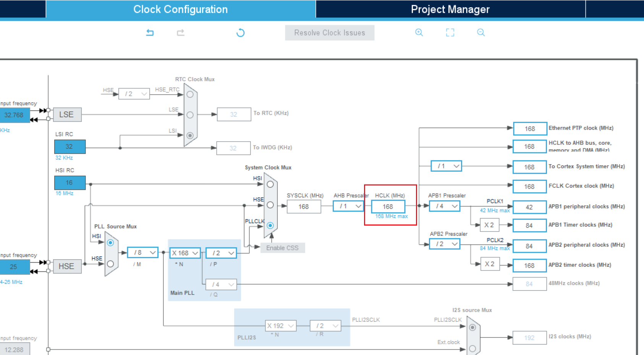The height and width of the screenshot is (355, 644).
Task: Click the fit-to-screen zoom icon
Action: point(450,32)
